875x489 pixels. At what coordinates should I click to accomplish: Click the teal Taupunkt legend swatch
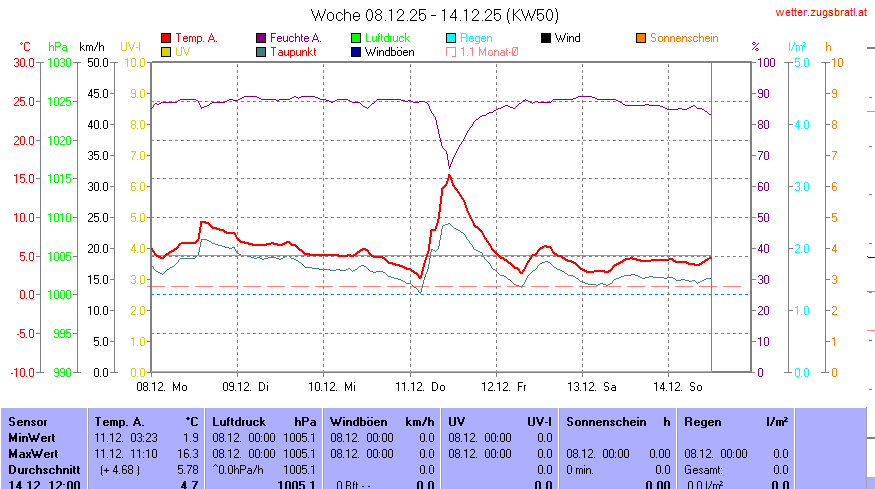pyautogui.click(x=262, y=51)
